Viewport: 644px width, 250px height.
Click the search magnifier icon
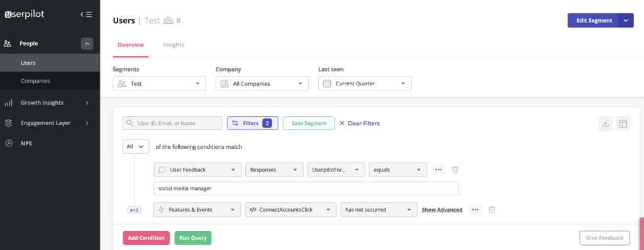tap(130, 123)
